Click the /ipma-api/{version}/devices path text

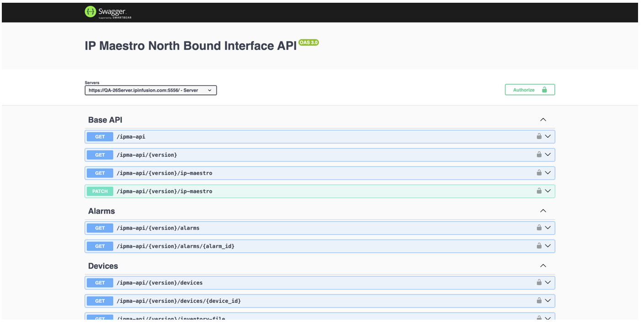pos(160,283)
